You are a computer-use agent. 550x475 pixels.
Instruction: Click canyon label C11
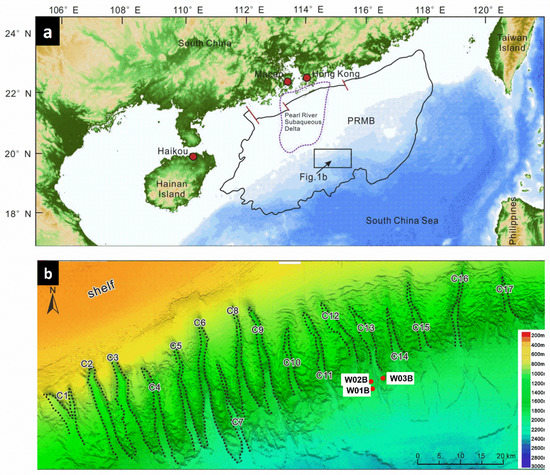pyautogui.click(x=324, y=375)
